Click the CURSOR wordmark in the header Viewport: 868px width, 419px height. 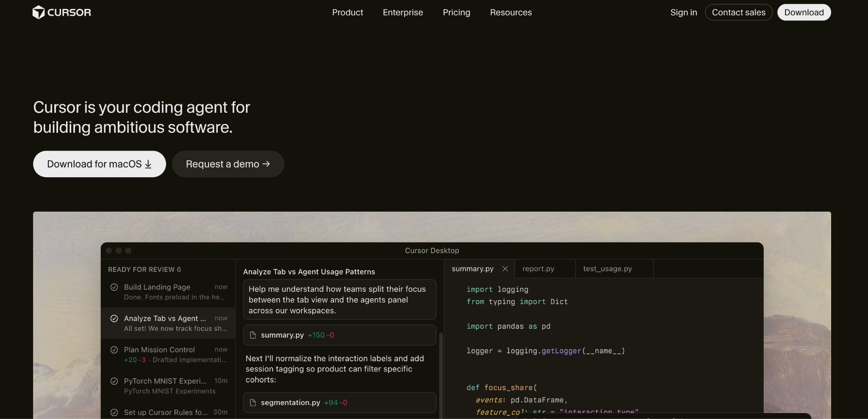click(69, 12)
